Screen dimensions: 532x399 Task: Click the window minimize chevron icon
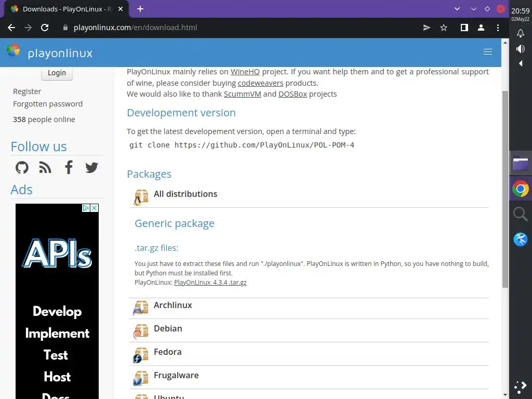pos(474,9)
